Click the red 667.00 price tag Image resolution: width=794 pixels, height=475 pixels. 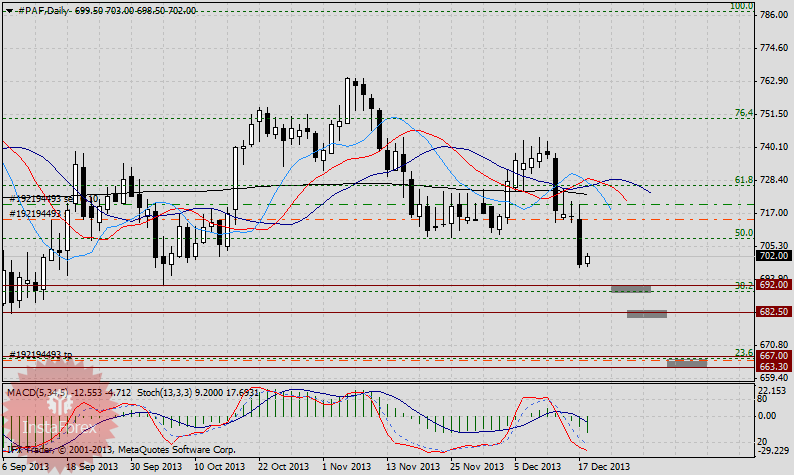coord(774,355)
